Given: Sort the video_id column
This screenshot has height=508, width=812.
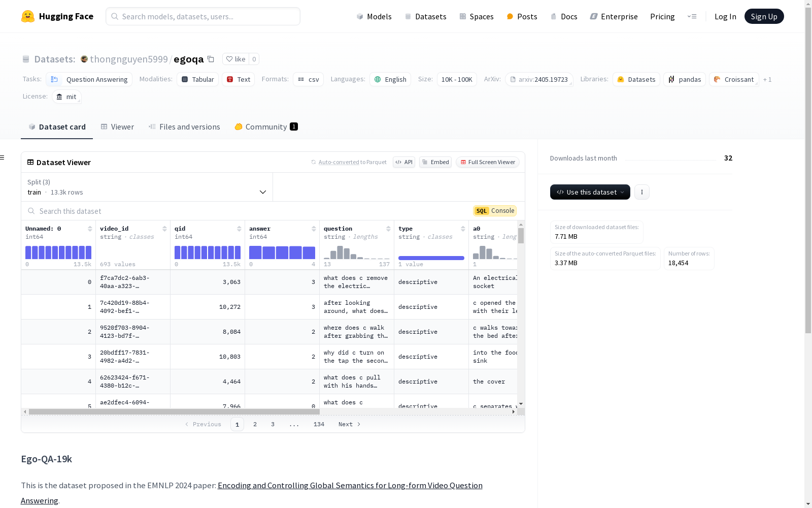Looking at the screenshot, I should 164,229.
